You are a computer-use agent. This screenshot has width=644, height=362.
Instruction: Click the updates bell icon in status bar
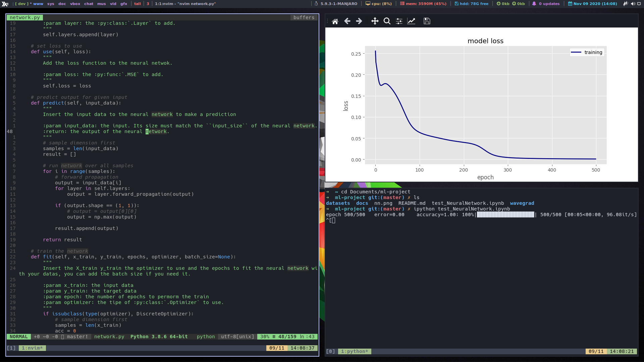tap(534, 4)
